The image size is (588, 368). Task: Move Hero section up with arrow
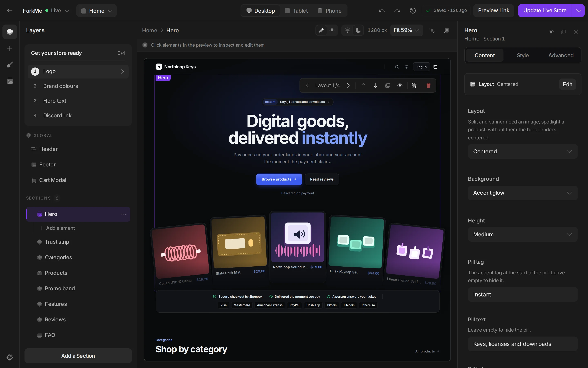click(363, 85)
